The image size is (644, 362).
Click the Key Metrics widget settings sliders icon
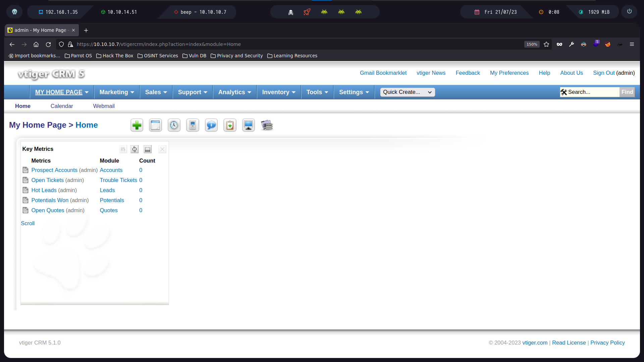[123, 149]
